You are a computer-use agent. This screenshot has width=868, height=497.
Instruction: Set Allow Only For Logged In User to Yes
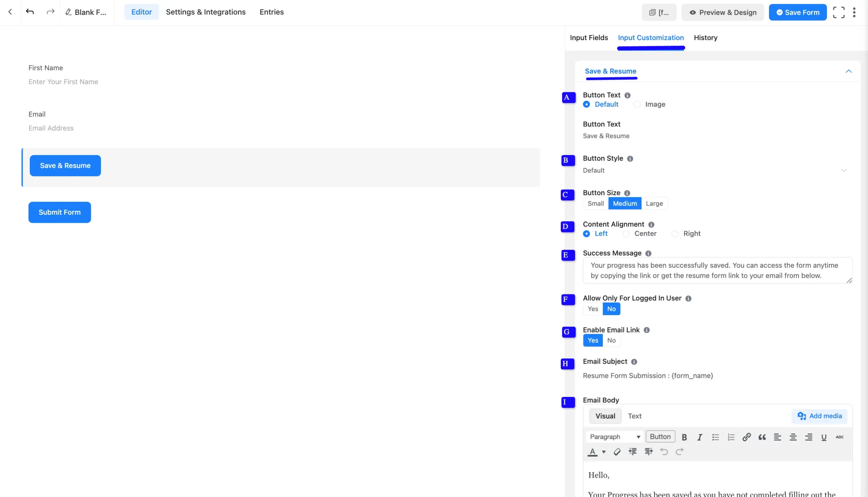(x=593, y=309)
